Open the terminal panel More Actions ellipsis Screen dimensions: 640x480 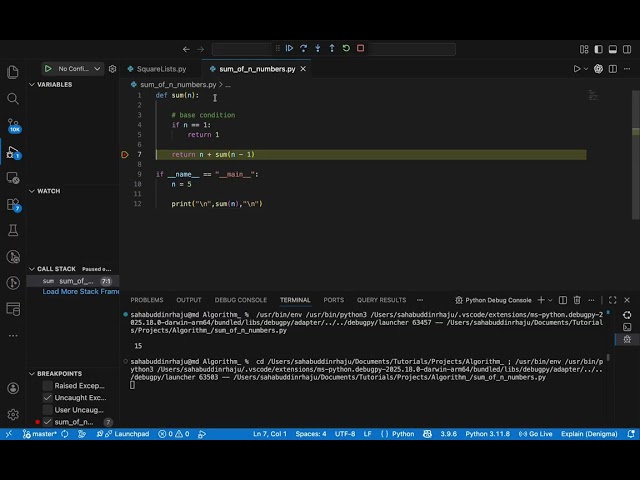pyautogui.click(x=591, y=300)
